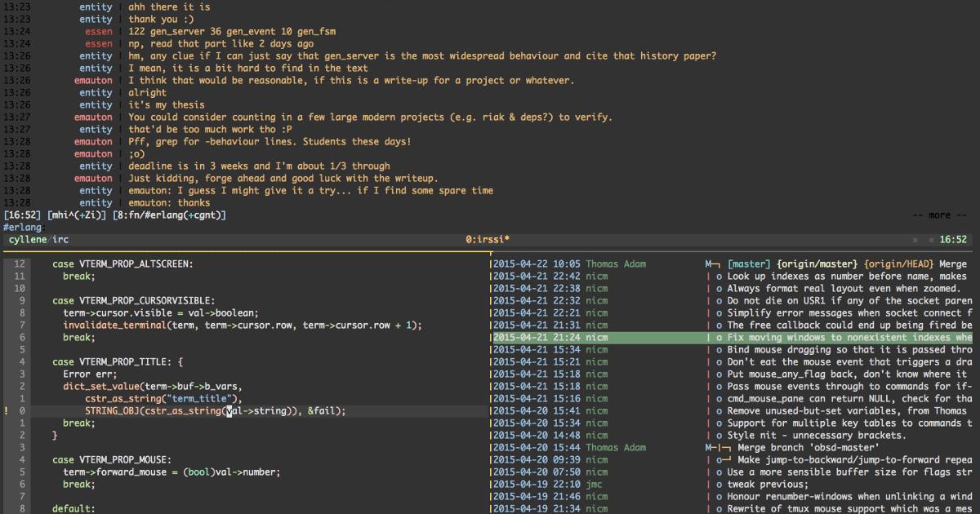Click the 'cyllene/irc' session name in tmux
The height and width of the screenshot is (514, 980).
tap(38, 240)
